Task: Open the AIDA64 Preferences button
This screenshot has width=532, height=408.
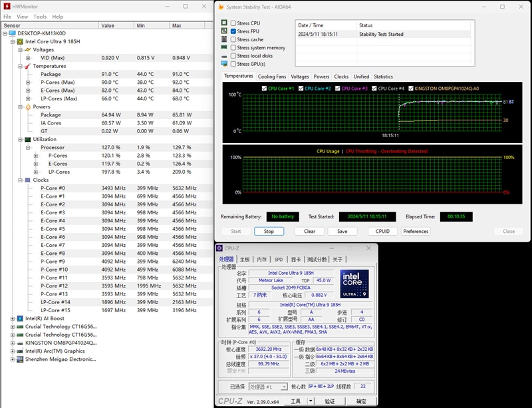Action: tap(416, 232)
